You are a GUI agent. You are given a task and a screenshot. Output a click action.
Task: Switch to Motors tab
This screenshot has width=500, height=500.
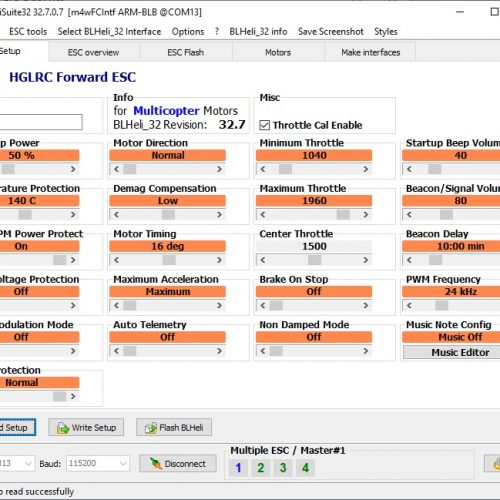[278, 52]
